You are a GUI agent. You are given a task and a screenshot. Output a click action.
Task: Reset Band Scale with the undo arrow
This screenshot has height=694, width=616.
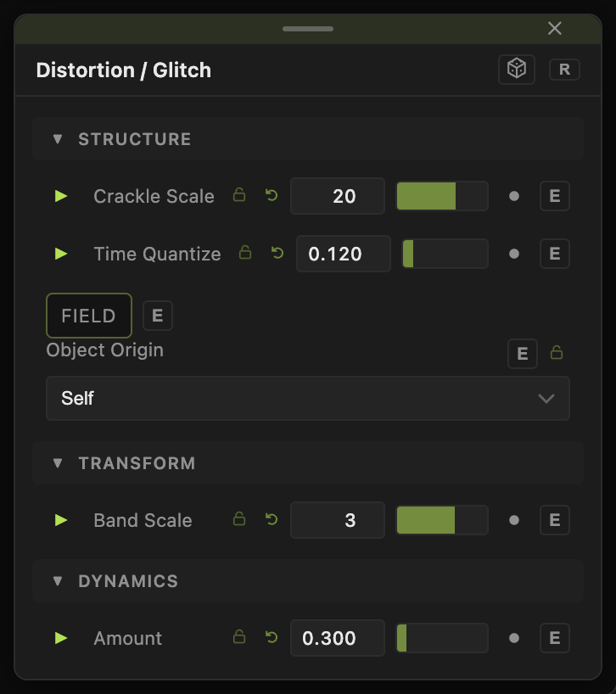pyautogui.click(x=272, y=519)
